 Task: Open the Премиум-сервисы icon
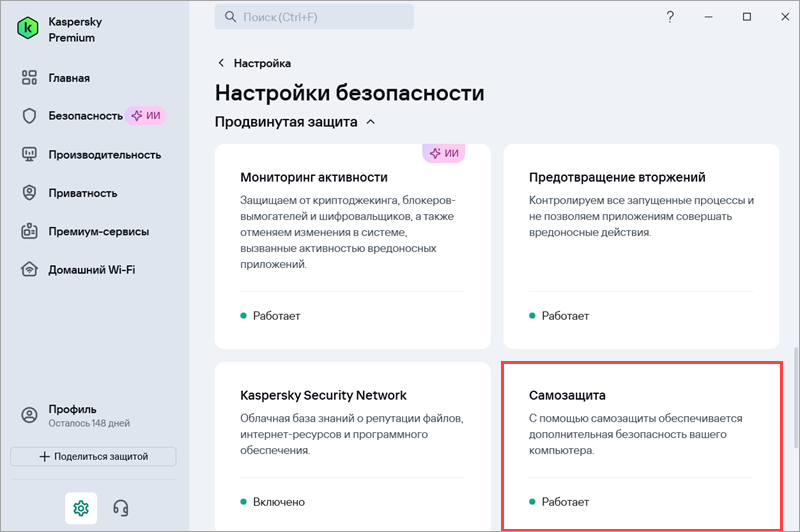[29, 231]
